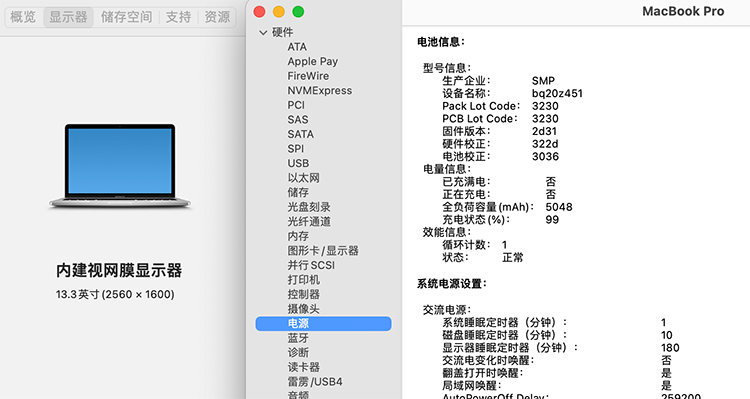Click the manufacturer value SMP

[x=543, y=81]
